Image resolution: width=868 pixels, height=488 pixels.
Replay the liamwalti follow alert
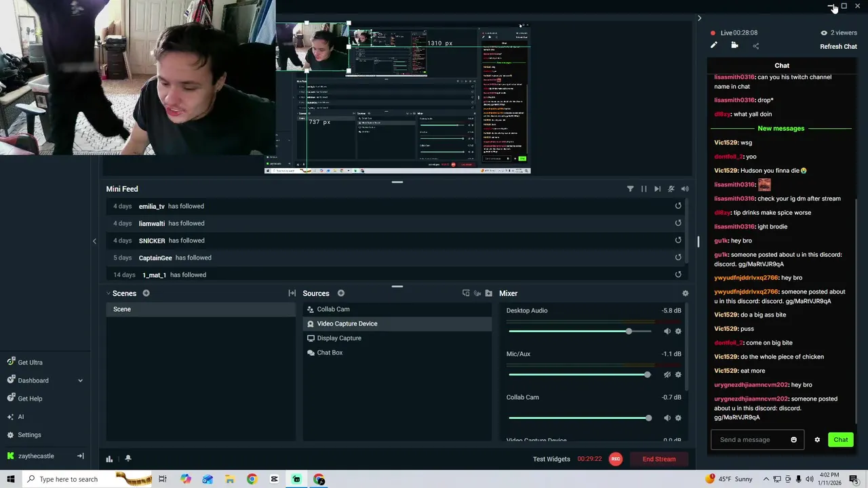pos(678,223)
